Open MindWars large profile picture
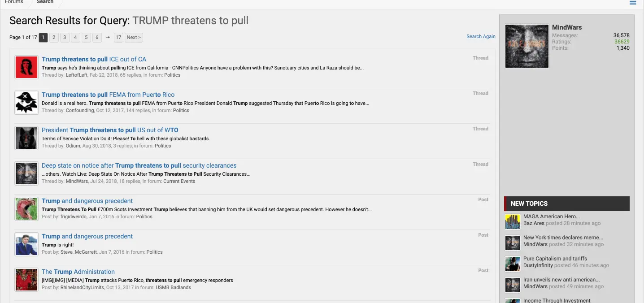The height and width of the screenshot is (303, 644). pyautogui.click(x=527, y=46)
